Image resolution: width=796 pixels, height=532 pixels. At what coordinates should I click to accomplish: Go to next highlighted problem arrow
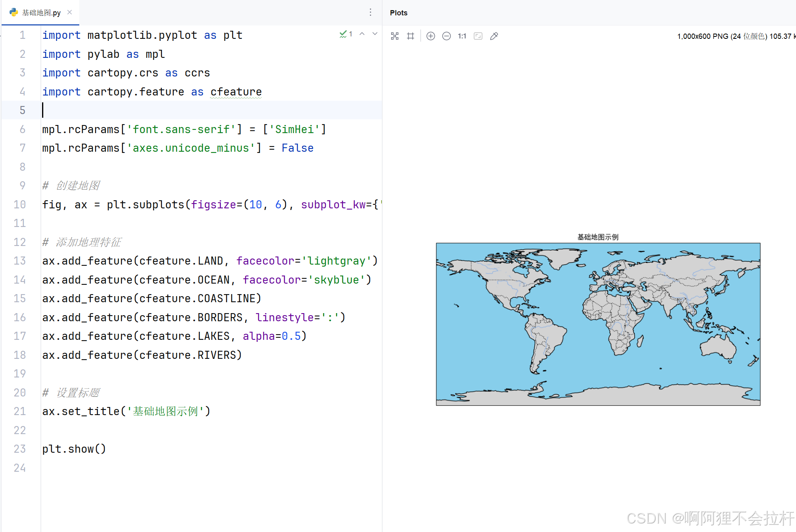[x=375, y=34]
